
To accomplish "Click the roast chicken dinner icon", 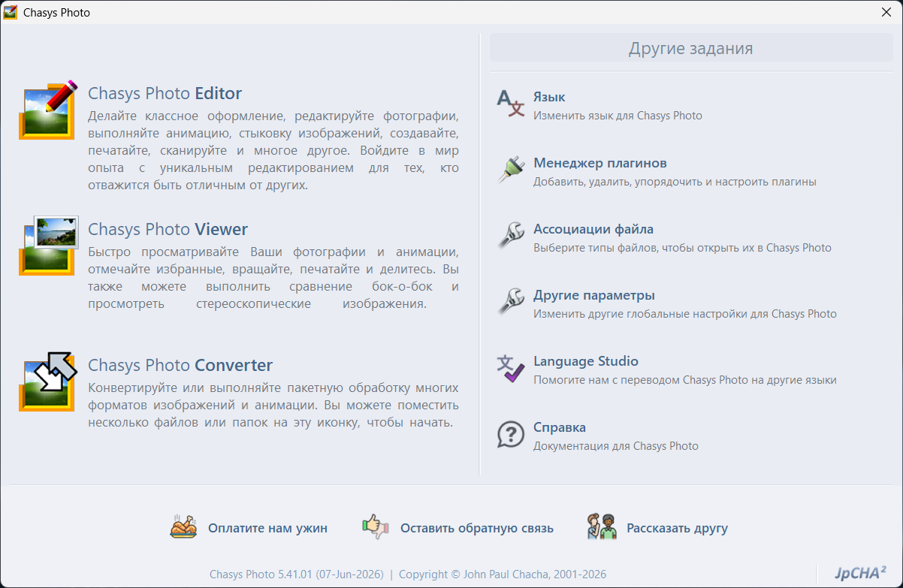I will coord(183,527).
